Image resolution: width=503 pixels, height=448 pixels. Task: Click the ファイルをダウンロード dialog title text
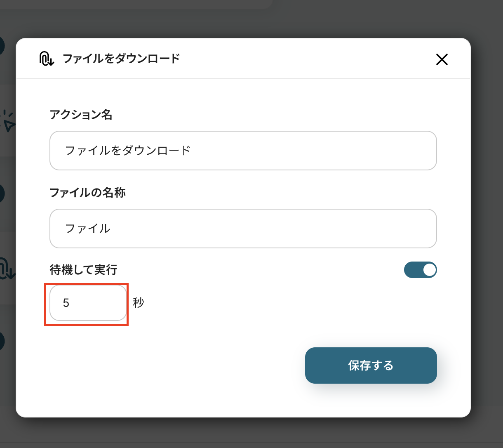121,59
